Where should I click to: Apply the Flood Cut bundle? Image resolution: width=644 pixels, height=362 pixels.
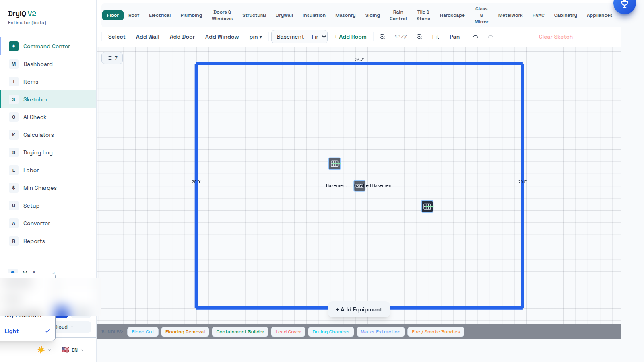(x=143, y=332)
